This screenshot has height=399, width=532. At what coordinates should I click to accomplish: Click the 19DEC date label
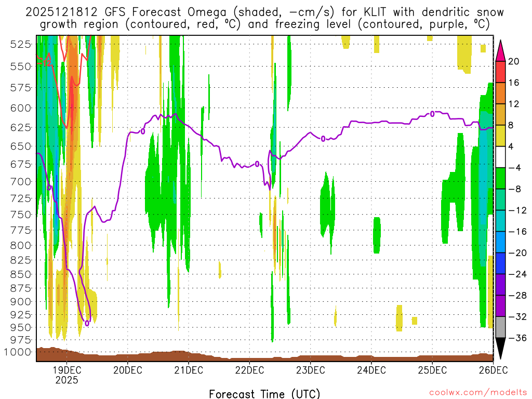[66, 370]
